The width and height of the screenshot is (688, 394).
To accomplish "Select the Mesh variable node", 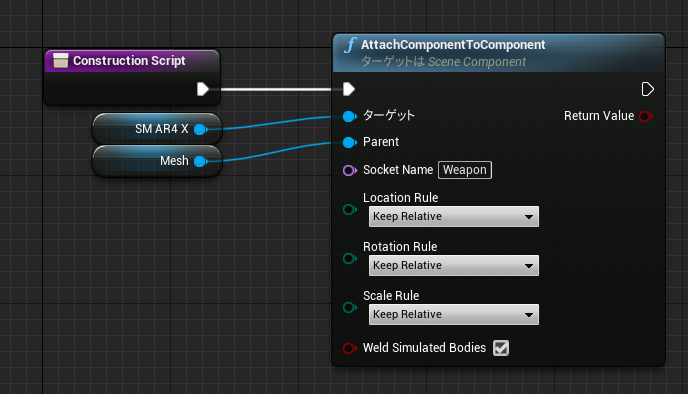I will coord(157,161).
